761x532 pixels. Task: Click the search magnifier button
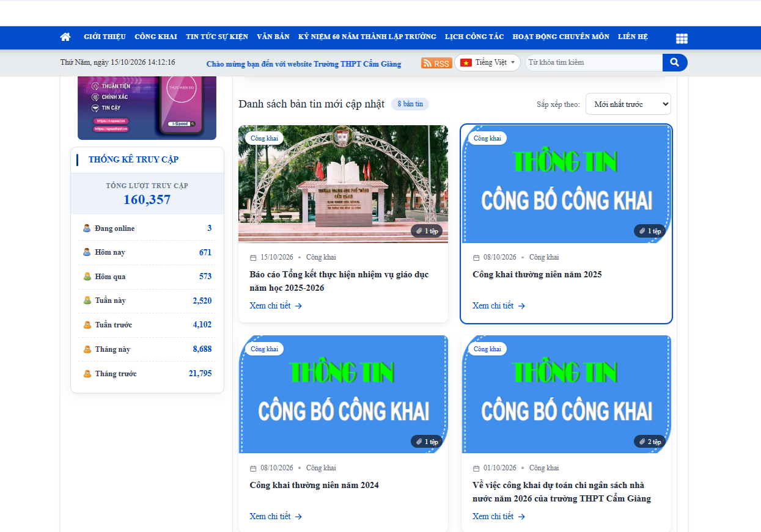click(x=675, y=62)
